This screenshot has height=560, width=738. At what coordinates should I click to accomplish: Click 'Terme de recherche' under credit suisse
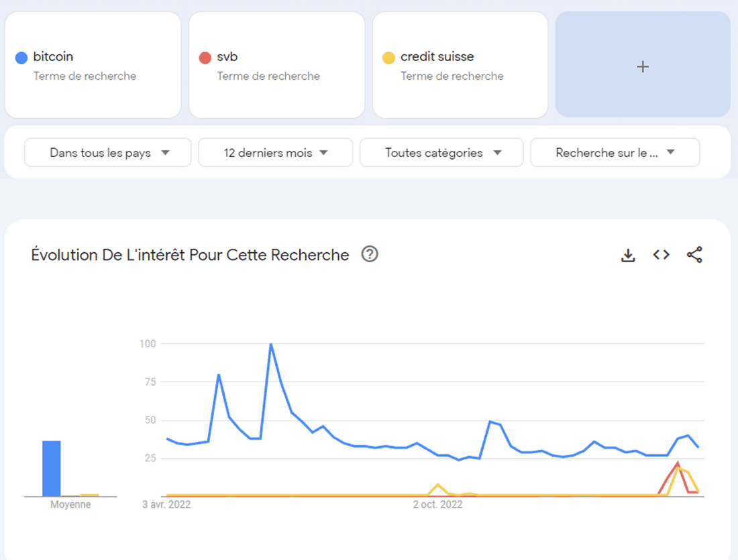click(x=452, y=76)
